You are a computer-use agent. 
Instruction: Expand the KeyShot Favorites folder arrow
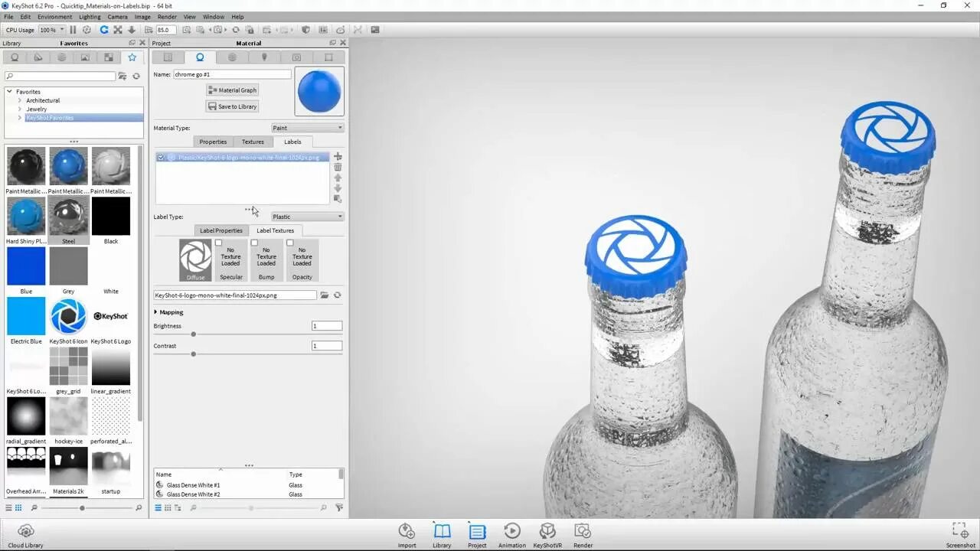pos(20,118)
